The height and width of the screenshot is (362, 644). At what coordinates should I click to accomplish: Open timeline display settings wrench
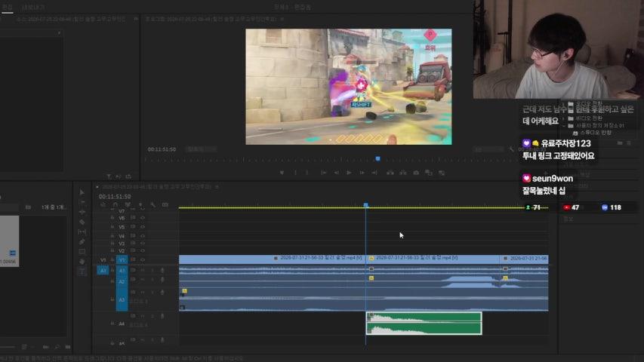click(153, 204)
